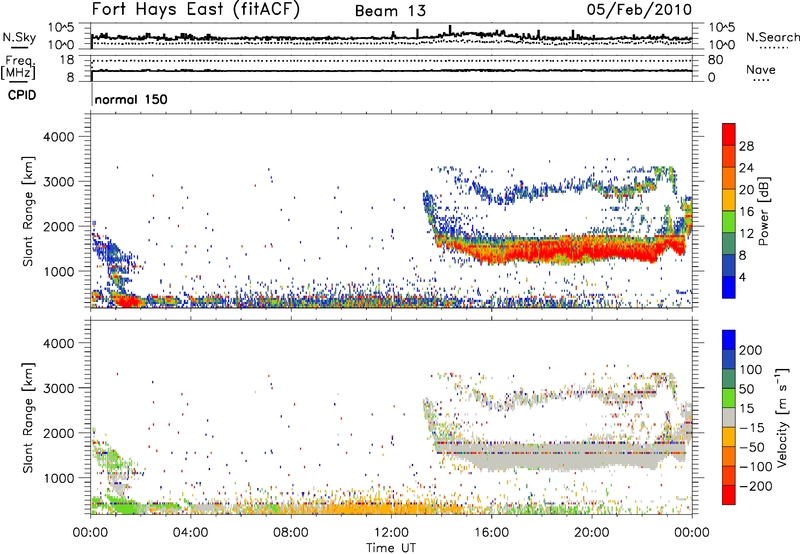This screenshot has width=800, height=554.
Task: Select the '12:00' time tick label
Action: click(391, 533)
